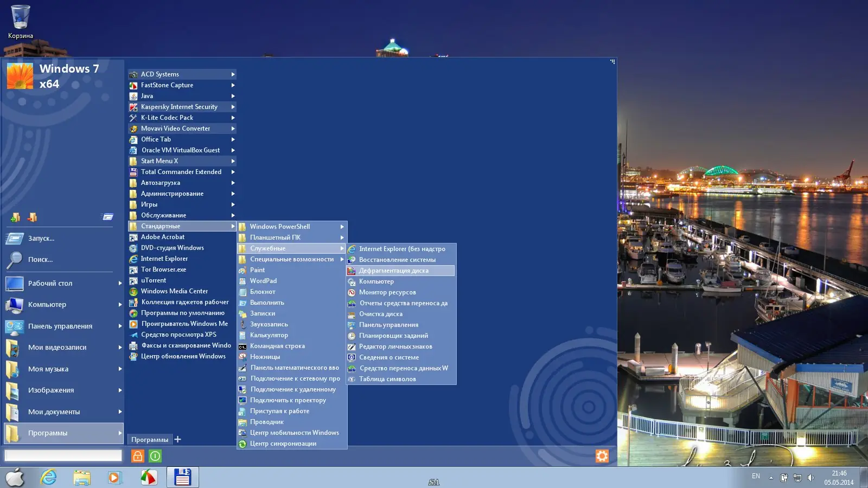Screen dimensions: 868x488
Task: Open the Start Menu X folder entry
Action: click(182, 161)
